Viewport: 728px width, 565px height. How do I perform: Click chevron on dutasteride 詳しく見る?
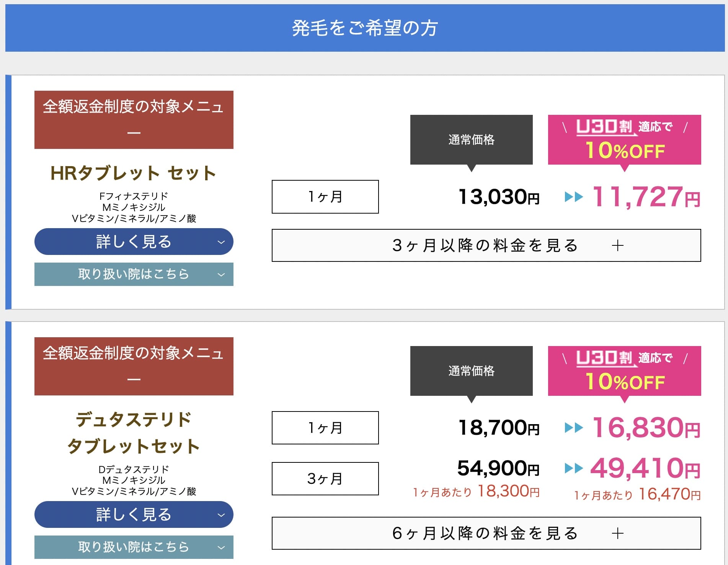[221, 515]
